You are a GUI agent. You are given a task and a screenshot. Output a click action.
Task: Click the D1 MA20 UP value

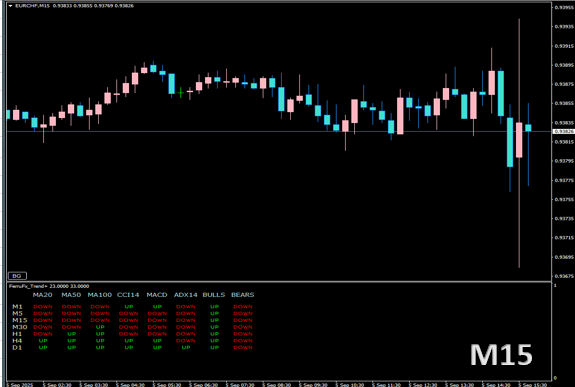click(43, 347)
